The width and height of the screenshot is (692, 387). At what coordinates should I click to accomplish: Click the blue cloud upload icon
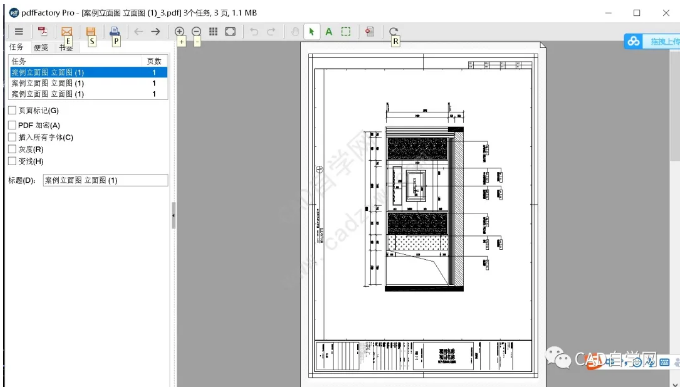[634, 41]
